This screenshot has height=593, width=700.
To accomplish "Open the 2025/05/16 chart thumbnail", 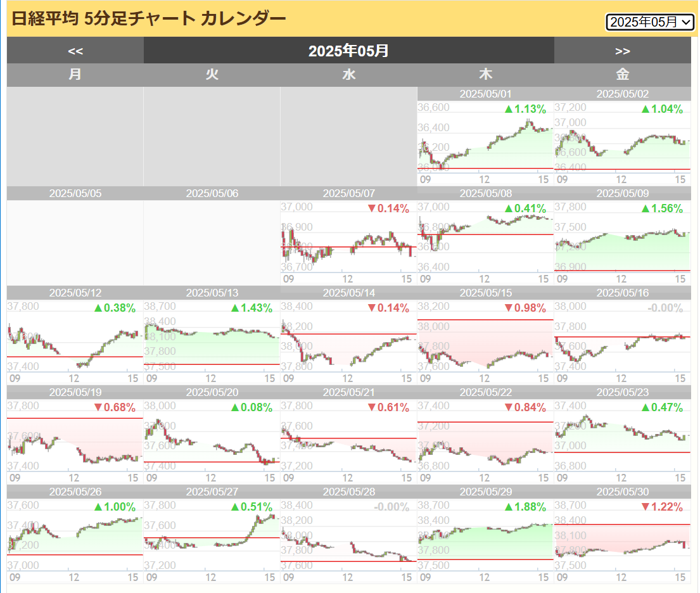I will 622,342.
